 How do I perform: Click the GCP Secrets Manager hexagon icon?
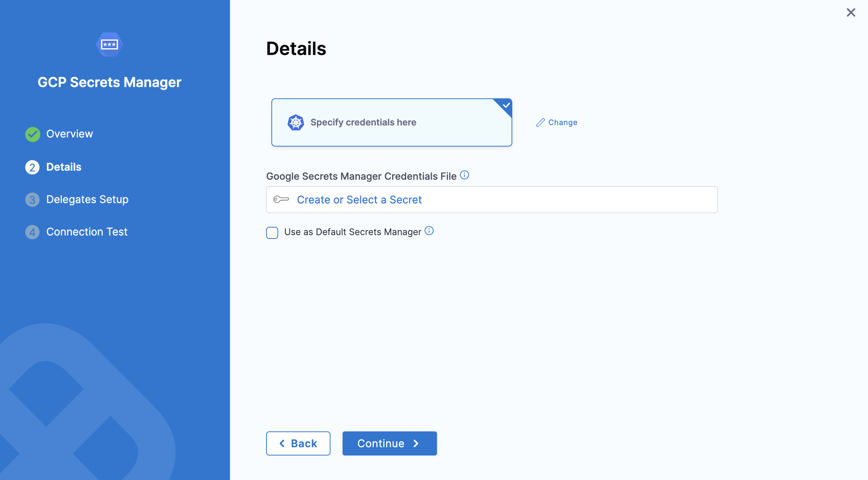tap(109, 44)
